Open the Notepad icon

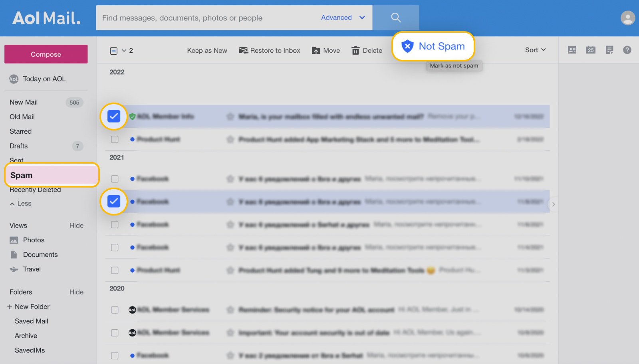[x=610, y=50]
